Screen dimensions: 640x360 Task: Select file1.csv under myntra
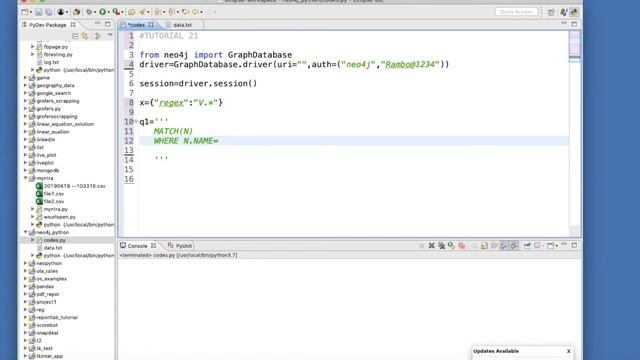tap(53, 193)
